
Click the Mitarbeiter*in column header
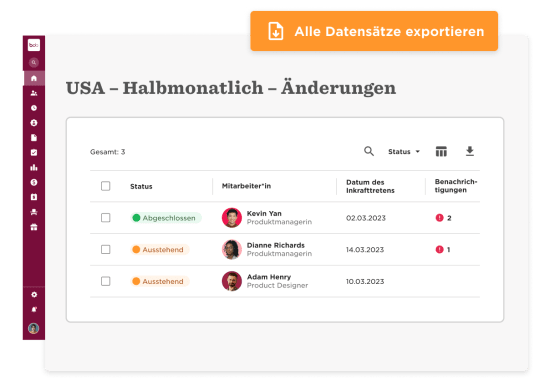coord(246,186)
